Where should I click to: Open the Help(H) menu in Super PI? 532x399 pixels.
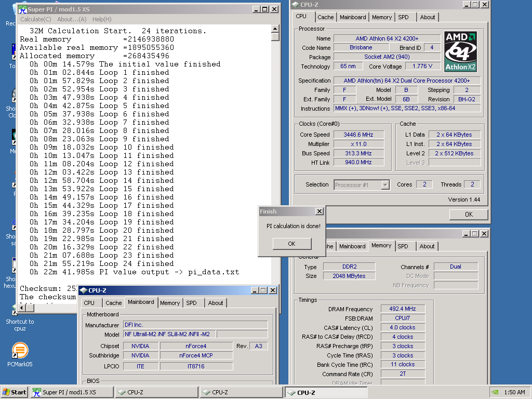(x=102, y=19)
